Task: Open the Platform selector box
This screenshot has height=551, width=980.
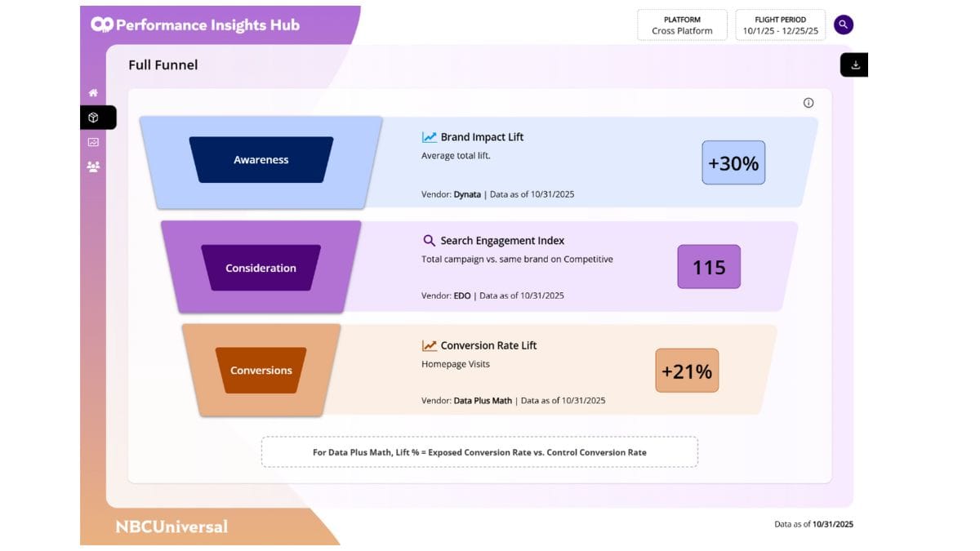Action: [682, 25]
